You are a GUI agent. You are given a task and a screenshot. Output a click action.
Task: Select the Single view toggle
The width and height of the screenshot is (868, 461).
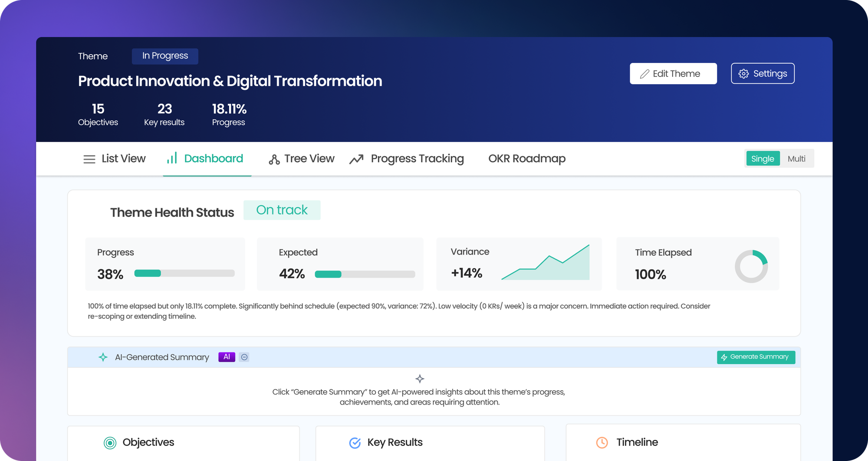763,158
